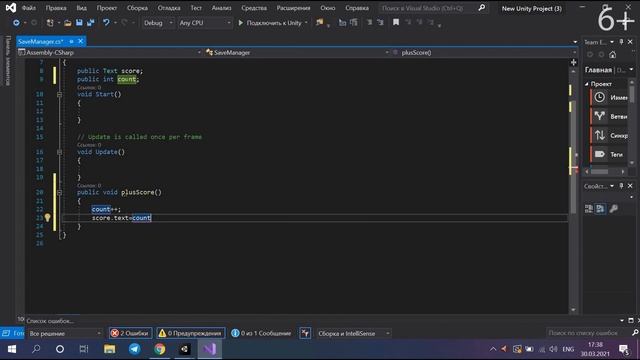Click the navigate backward arrow icon
The image size is (640, 360).
(x=16, y=23)
